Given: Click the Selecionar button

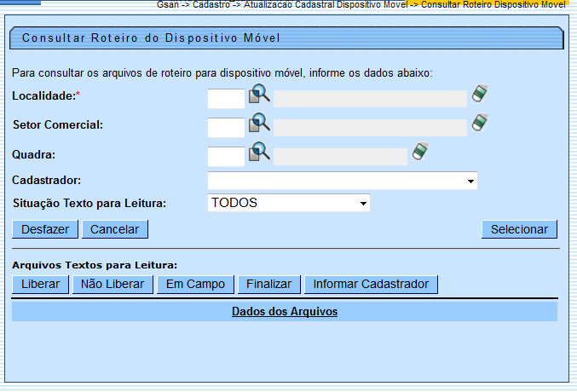Looking at the screenshot, I should pyautogui.click(x=519, y=229).
